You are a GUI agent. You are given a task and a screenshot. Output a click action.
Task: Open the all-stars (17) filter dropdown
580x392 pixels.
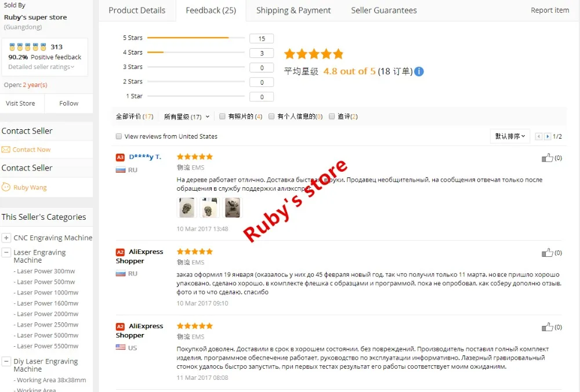187,117
